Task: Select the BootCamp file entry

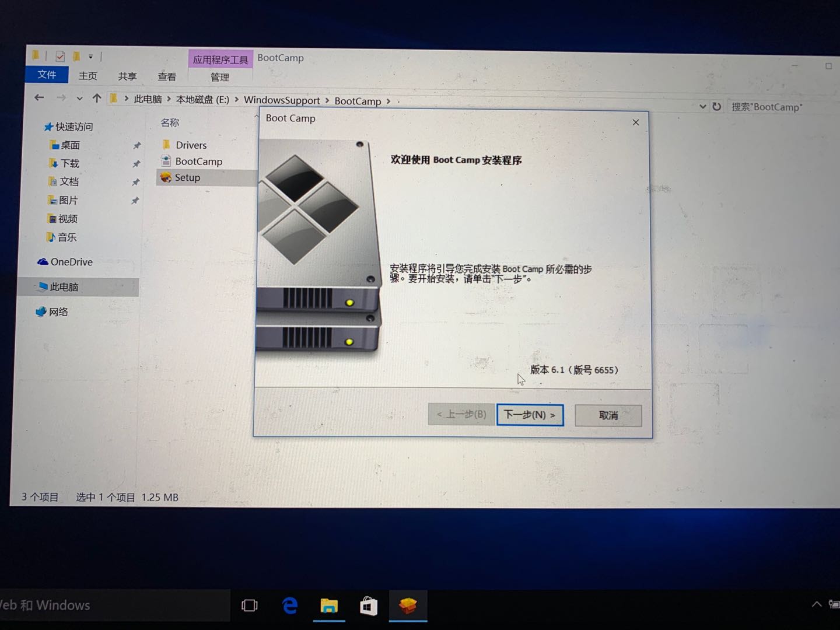Action: coord(192,161)
